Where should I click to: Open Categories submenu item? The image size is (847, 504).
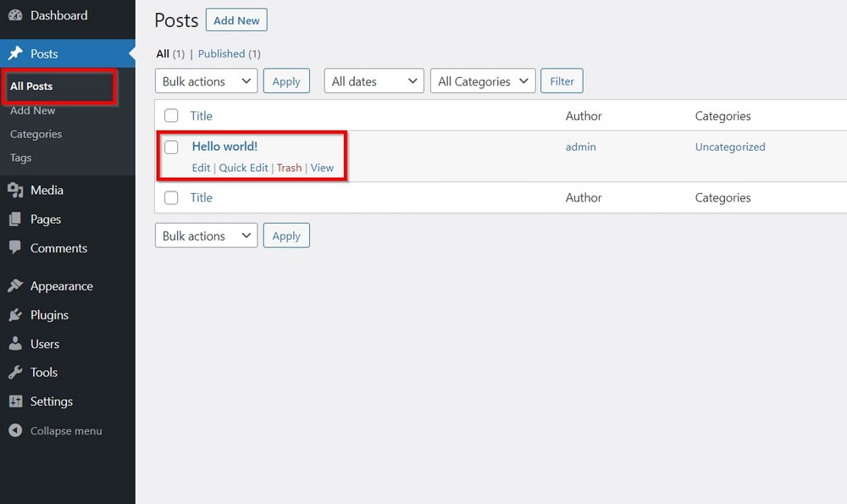tap(36, 134)
